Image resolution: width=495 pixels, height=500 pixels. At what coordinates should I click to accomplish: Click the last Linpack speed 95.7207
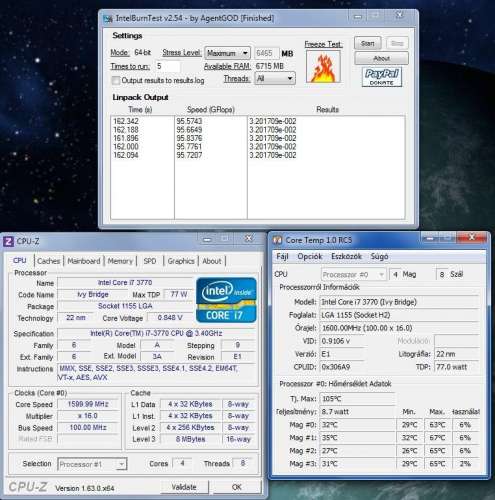(189, 155)
